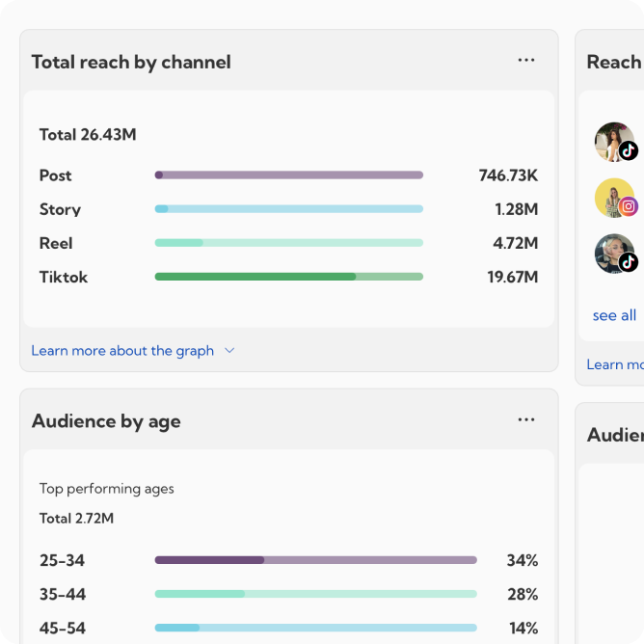This screenshot has width=644, height=644.
Task: Open the Total reach by channel options menu
Action: click(526, 61)
